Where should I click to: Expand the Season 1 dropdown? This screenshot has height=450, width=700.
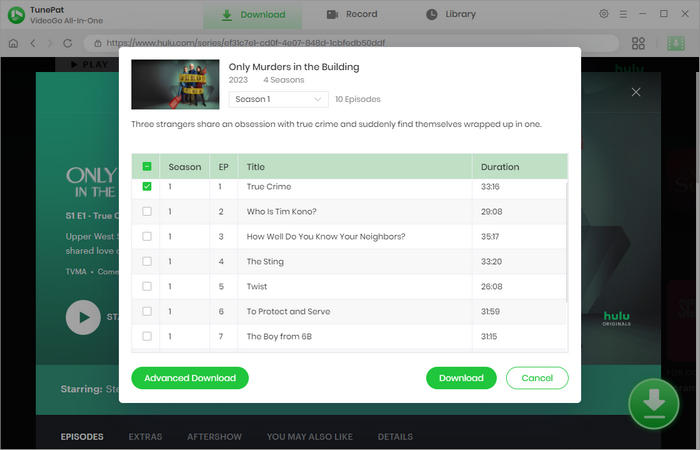(x=279, y=99)
